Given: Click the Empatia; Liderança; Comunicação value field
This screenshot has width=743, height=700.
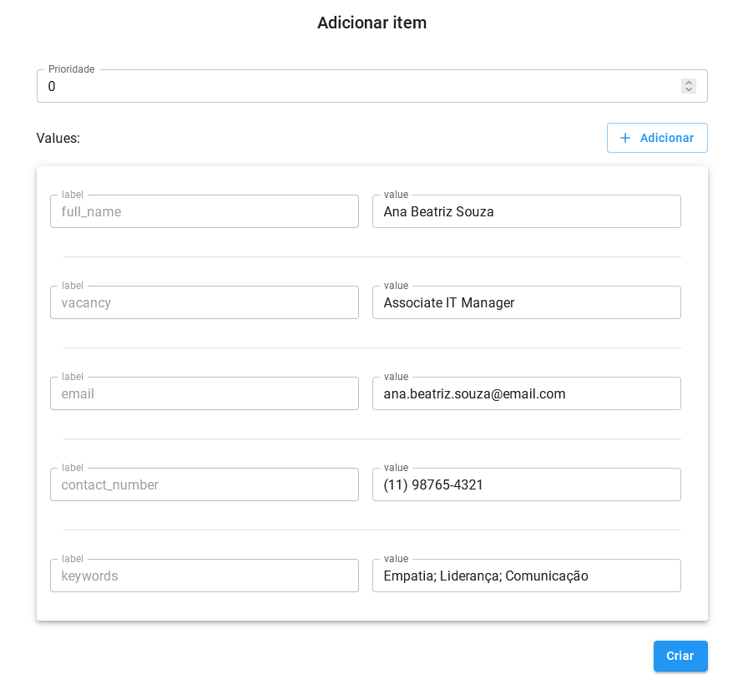Looking at the screenshot, I should [x=526, y=576].
